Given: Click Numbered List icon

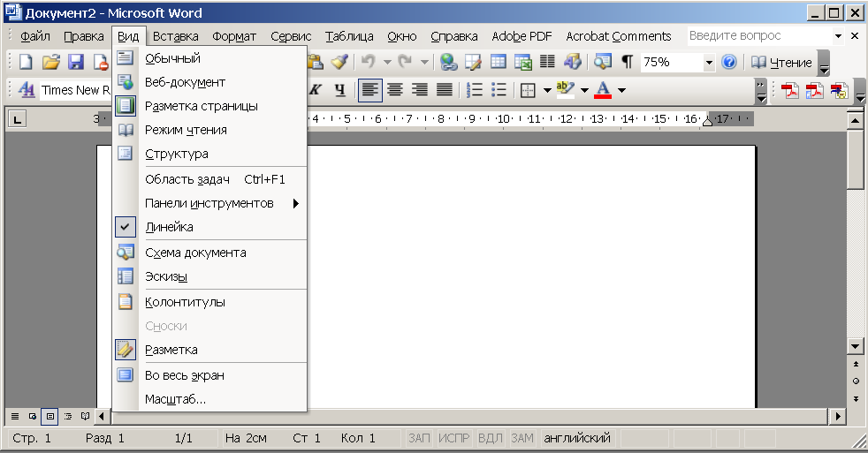Looking at the screenshot, I should (x=475, y=89).
